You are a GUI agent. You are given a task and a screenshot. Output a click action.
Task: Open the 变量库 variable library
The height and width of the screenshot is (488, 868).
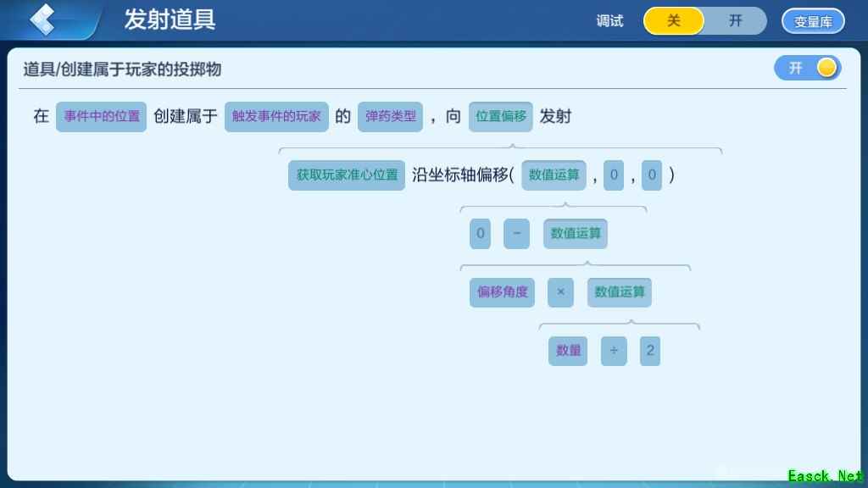pyautogui.click(x=813, y=21)
